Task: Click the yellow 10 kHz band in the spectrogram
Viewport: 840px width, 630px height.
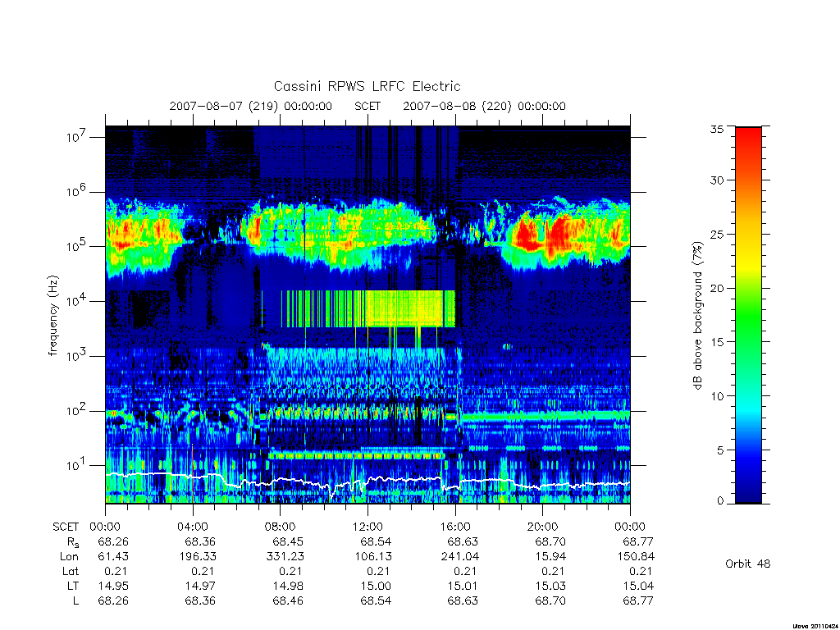Action: [412, 308]
